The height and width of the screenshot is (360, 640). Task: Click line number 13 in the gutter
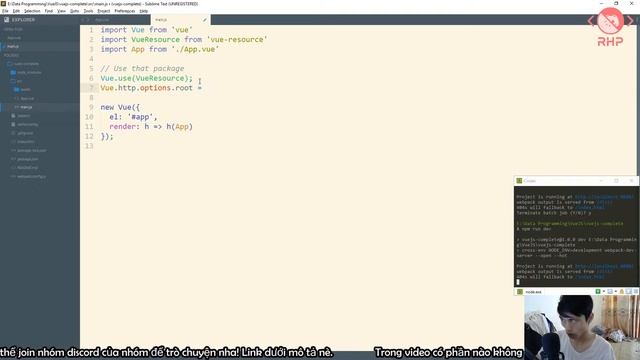pyautogui.click(x=89, y=146)
